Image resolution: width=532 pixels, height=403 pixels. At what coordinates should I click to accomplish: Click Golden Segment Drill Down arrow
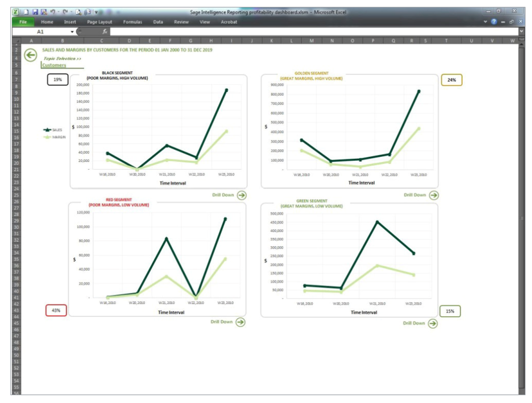(433, 195)
